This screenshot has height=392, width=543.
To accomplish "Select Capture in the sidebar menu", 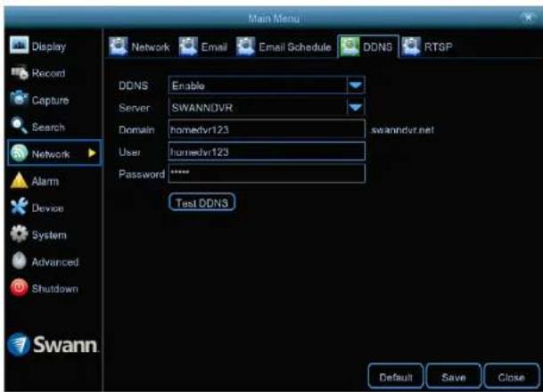I will tap(50, 101).
